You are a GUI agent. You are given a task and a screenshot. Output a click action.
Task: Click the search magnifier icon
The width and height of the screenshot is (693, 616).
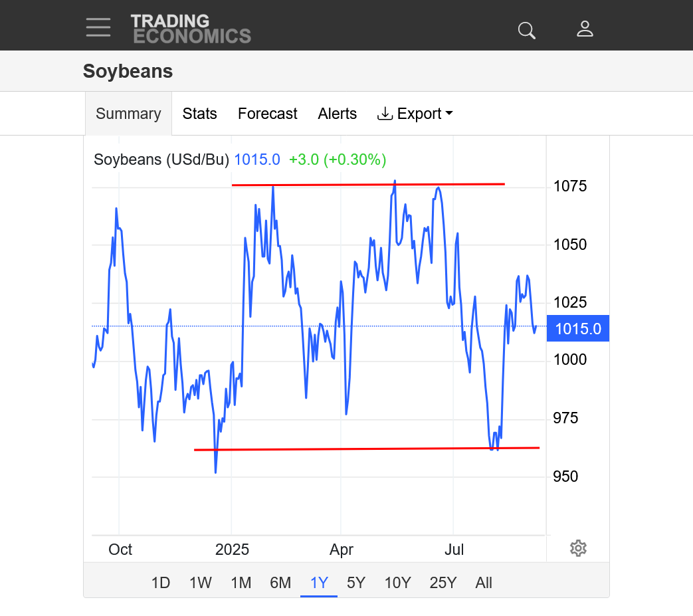[526, 30]
